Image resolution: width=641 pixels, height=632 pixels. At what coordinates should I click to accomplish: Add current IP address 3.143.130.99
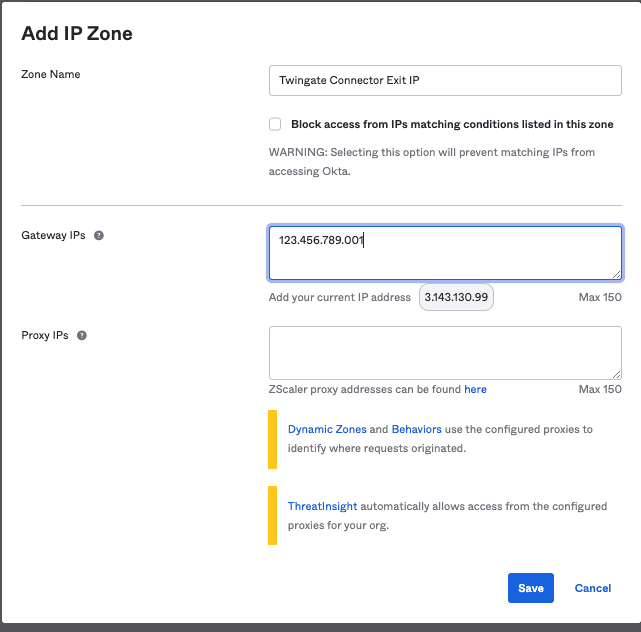click(456, 298)
